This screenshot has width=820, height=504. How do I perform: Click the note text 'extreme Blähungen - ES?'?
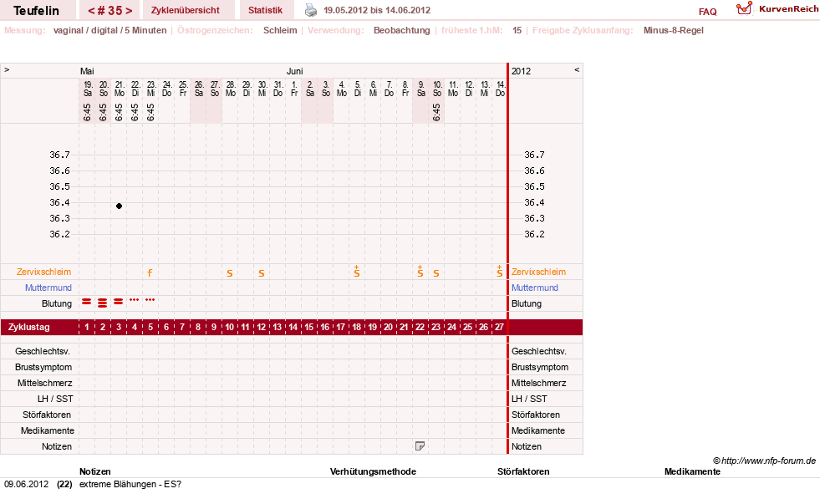pos(130,484)
